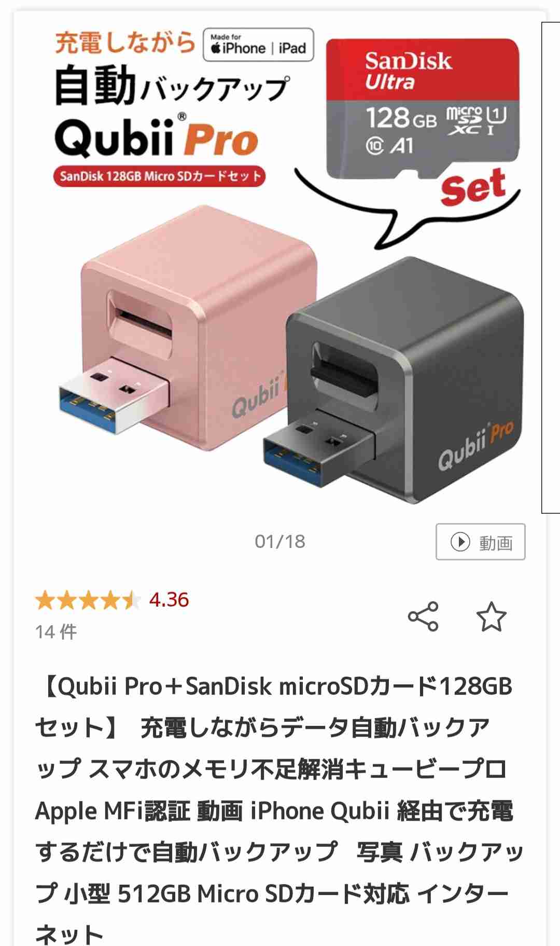Tap the 自動バックアップ headline text
The height and width of the screenshot is (946, 560).
coord(172,86)
